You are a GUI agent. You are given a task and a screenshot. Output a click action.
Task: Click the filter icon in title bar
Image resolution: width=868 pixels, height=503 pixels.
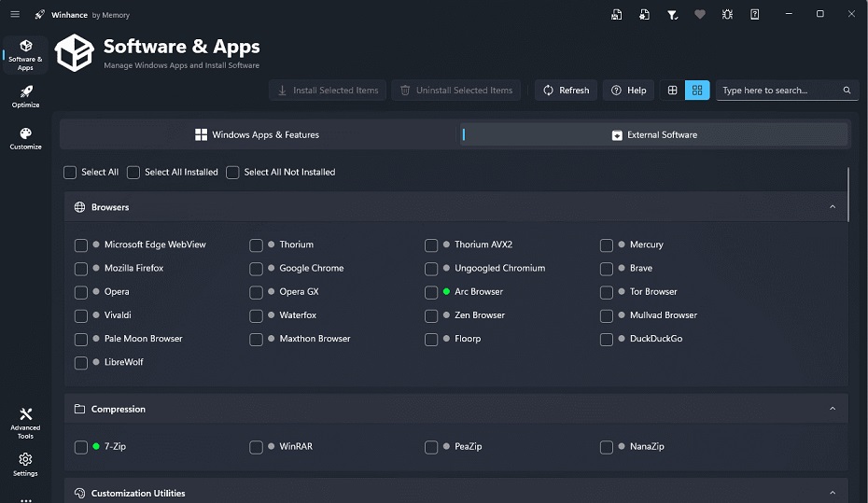(x=672, y=15)
